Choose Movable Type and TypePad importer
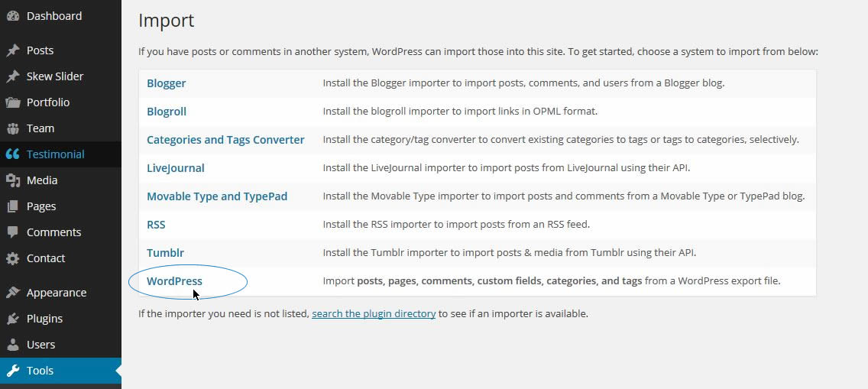868x389 pixels. (217, 196)
